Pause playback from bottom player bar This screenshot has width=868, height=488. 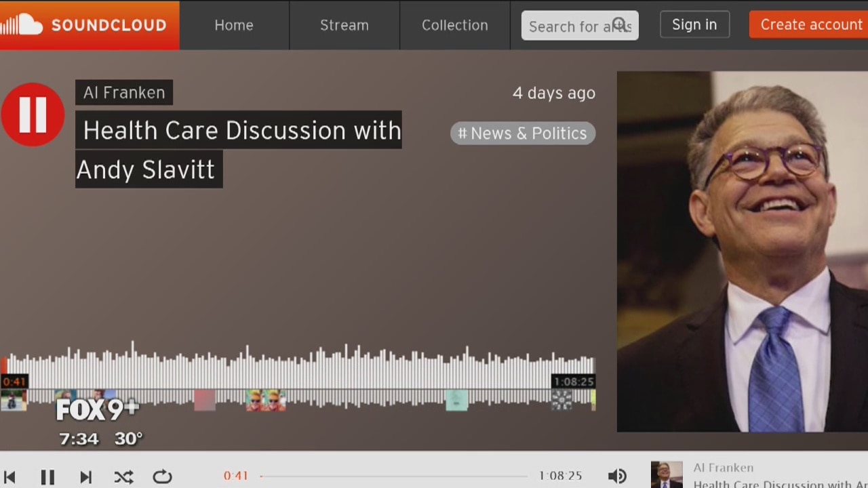coord(47,477)
